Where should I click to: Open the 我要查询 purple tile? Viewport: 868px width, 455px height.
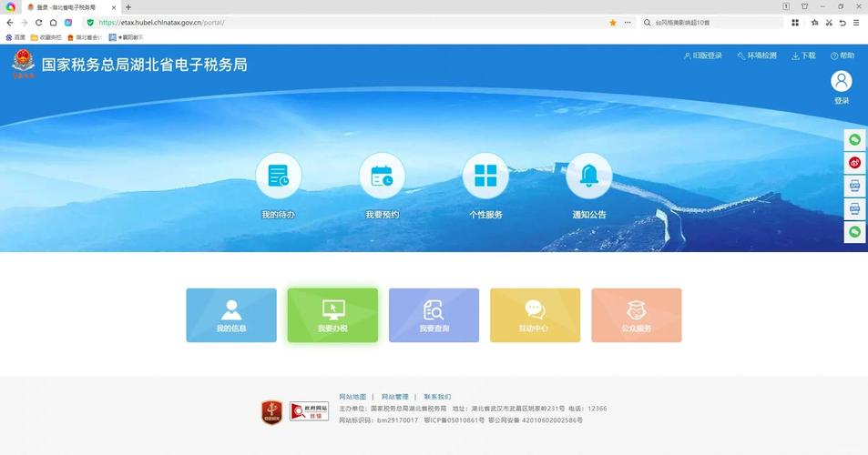point(434,315)
